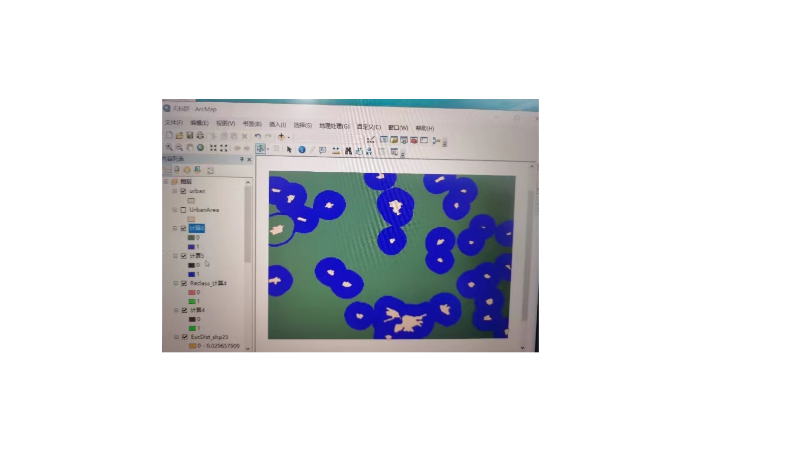Select the EucDist_shp23 layer name
The width and height of the screenshot is (800, 453).
[209, 337]
